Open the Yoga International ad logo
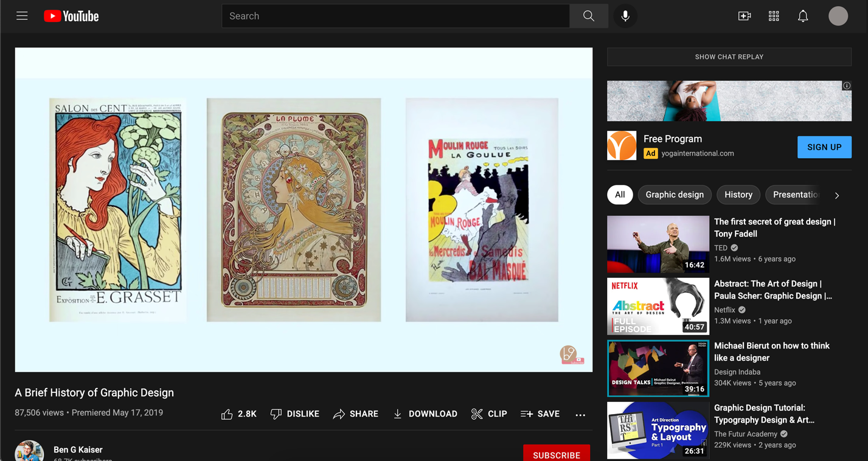 (x=622, y=145)
